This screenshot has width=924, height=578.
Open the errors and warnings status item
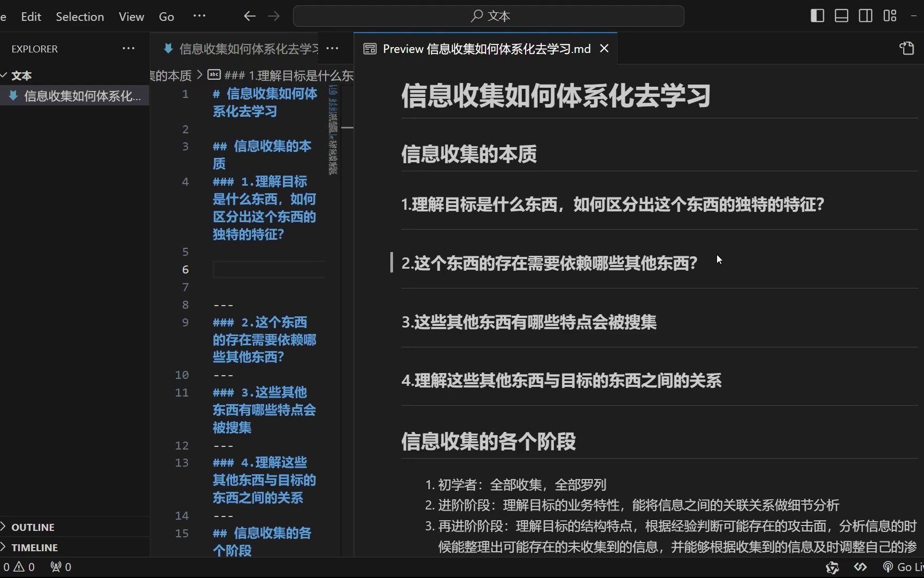pos(18,567)
